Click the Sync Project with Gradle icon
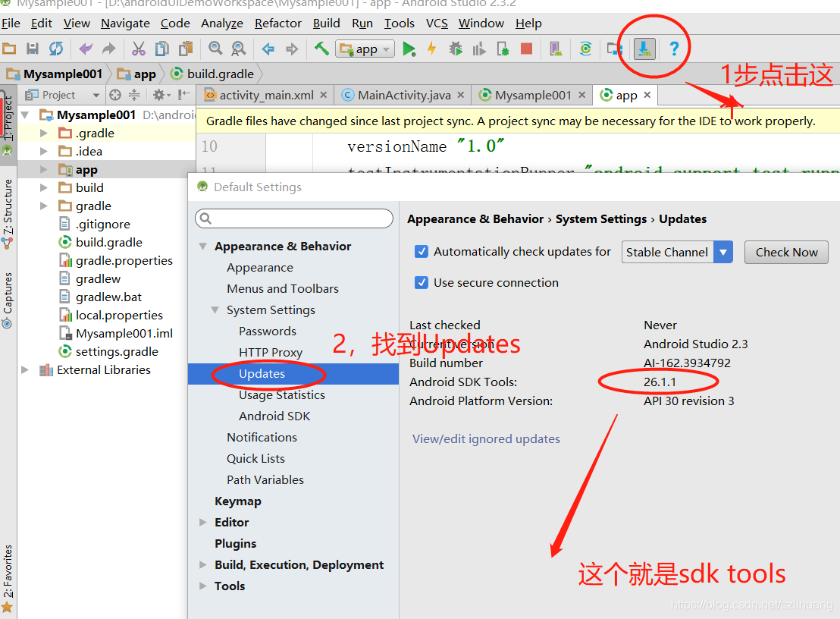The image size is (840, 619). point(585,49)
